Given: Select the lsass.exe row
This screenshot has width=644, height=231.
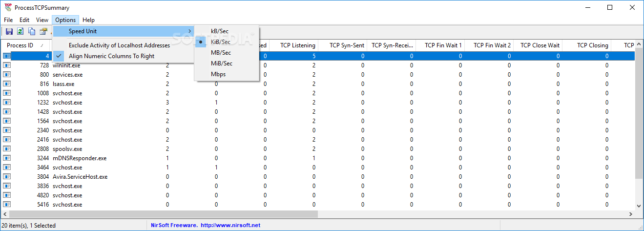Looking at the screenshot, I should (318, 84).
